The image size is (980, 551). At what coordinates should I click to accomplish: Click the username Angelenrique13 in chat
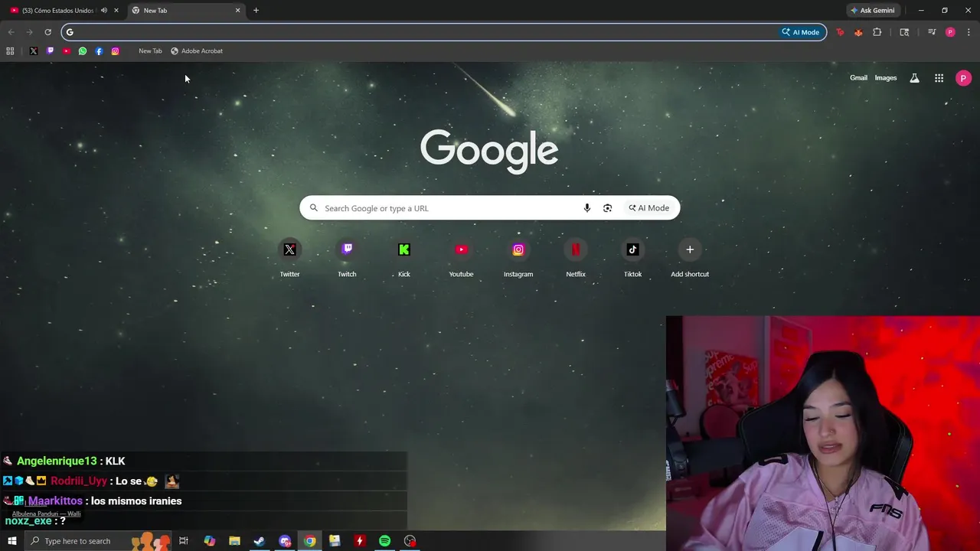(57, 461)
